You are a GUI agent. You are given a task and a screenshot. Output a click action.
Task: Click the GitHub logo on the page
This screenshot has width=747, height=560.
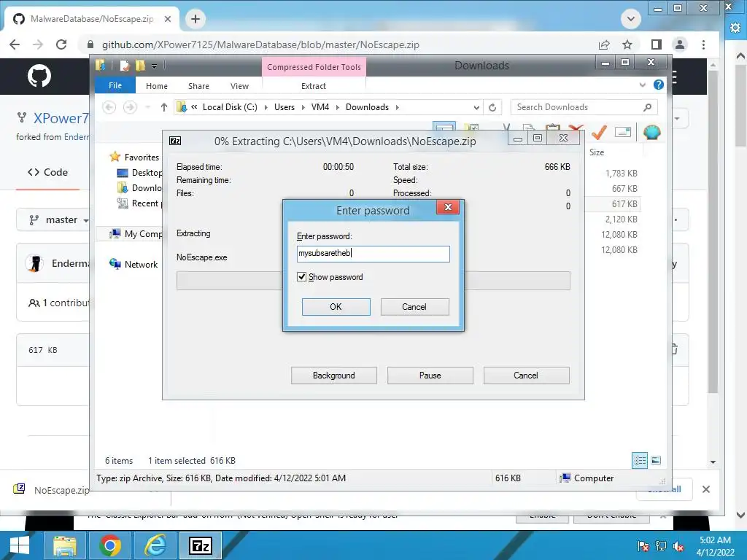pos(39,76)
